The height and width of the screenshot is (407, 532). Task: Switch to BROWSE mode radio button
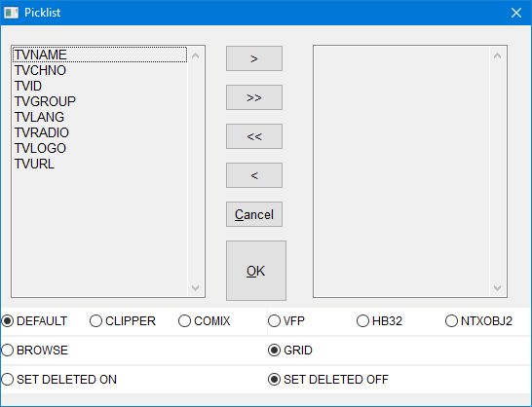(35, 350)
